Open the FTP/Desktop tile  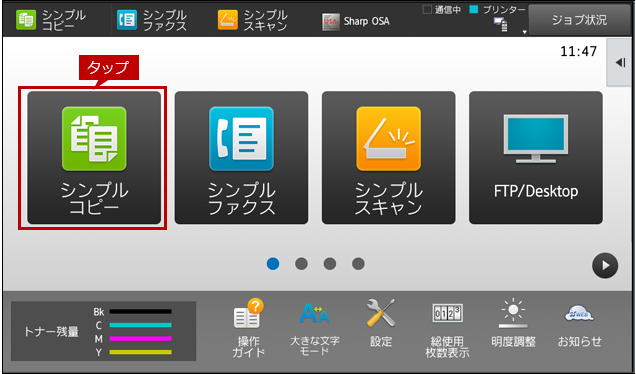pyautogui.click(x=536, y=157)
